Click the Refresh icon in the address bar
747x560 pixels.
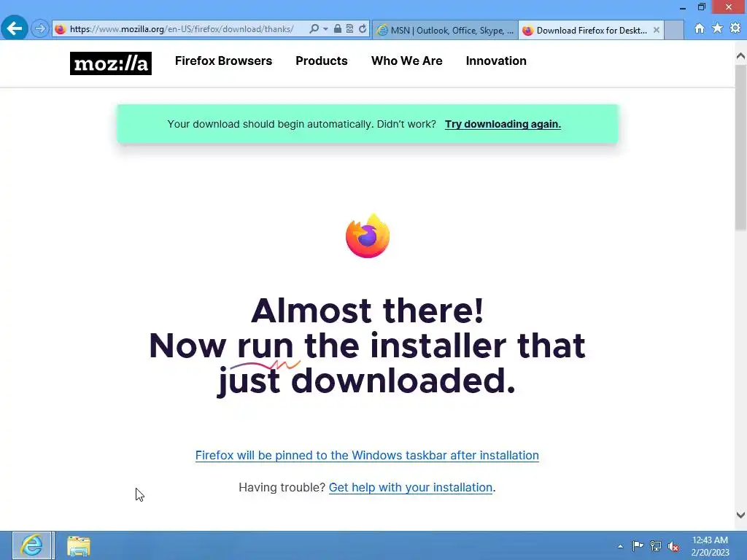tap(363, 29)
